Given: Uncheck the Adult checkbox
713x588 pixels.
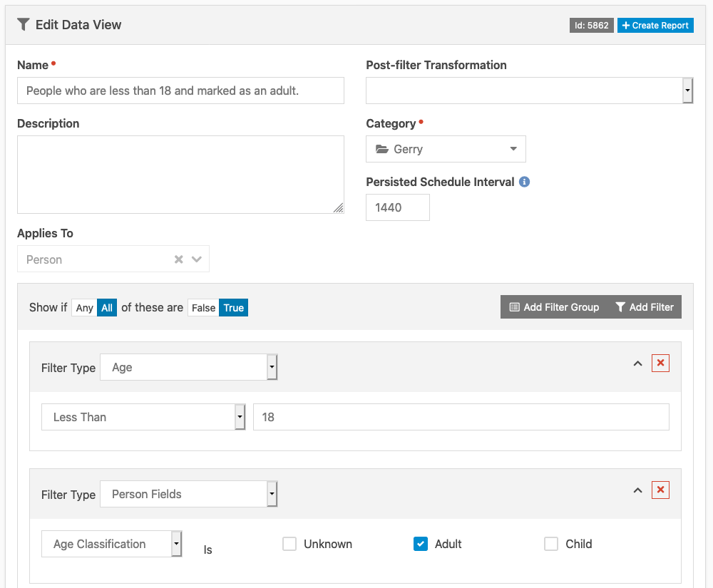Looking at the screenshot, I should pos(420,544).
